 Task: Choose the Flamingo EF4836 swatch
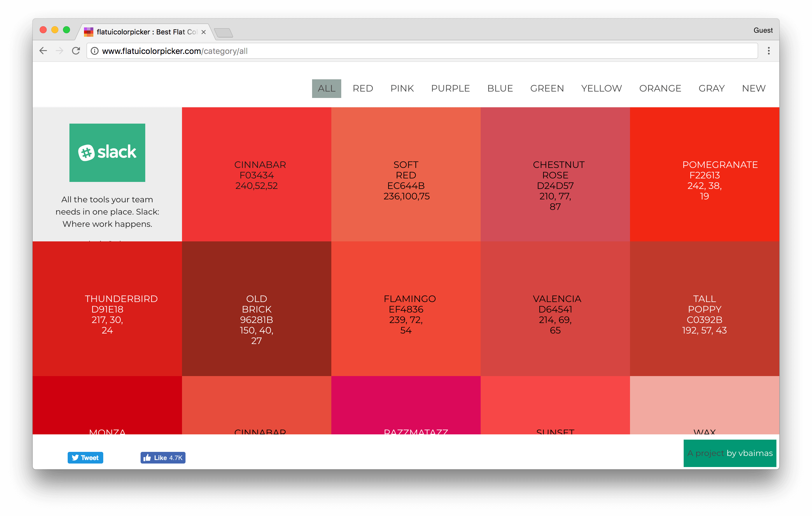click(x=406, y=308)
